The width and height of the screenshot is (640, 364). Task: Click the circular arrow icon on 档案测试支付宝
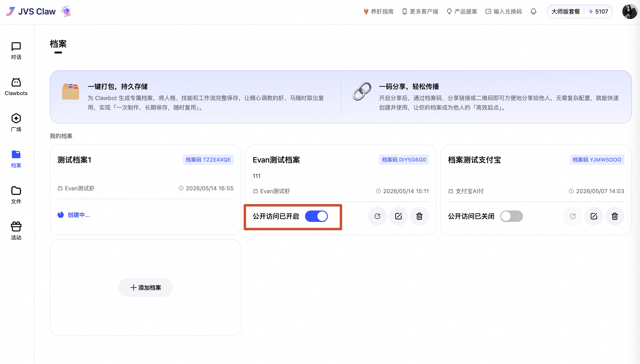[573, 216]
